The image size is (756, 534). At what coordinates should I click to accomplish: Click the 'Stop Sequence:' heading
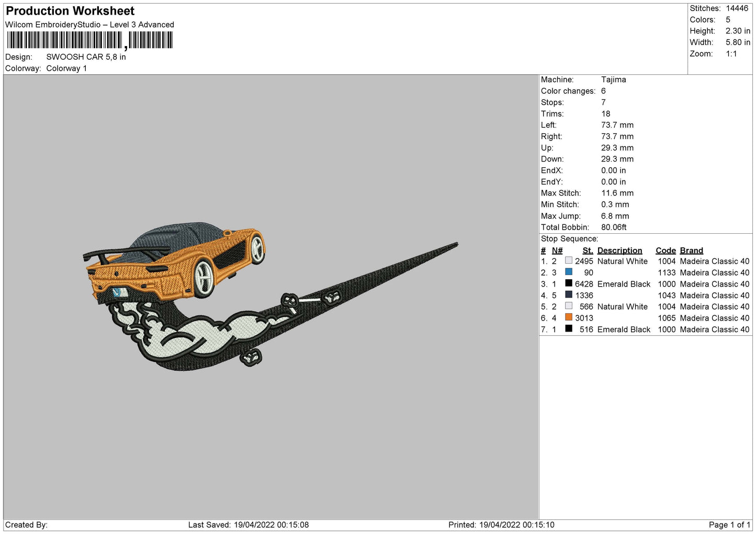(x=569, y=239)
